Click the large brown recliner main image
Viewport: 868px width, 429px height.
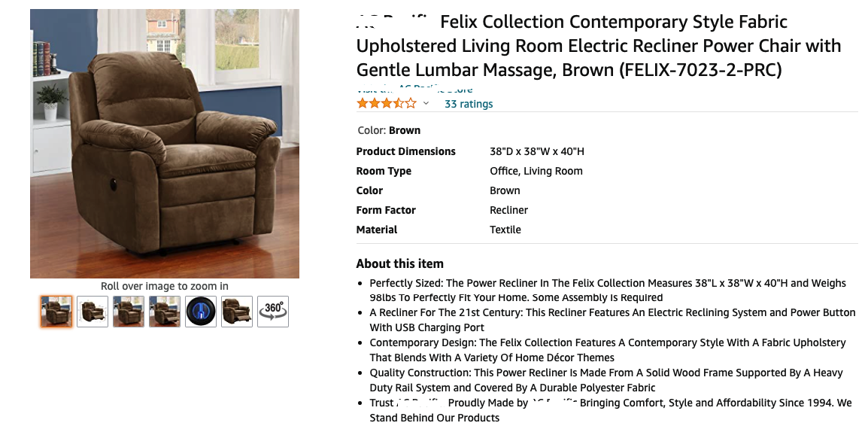coord(165,144)
